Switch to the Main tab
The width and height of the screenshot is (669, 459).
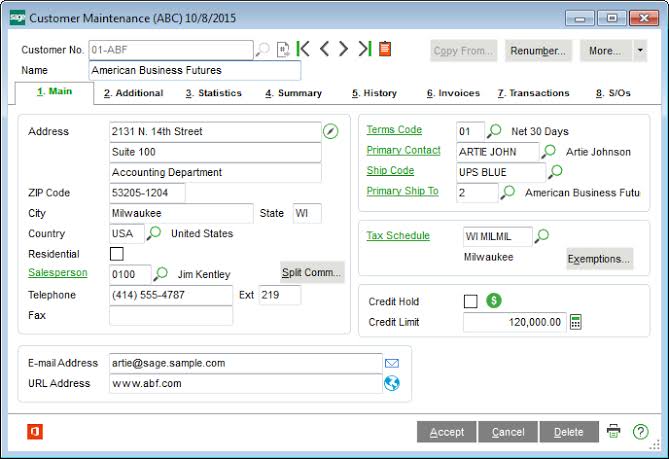(x=54, y=91)
